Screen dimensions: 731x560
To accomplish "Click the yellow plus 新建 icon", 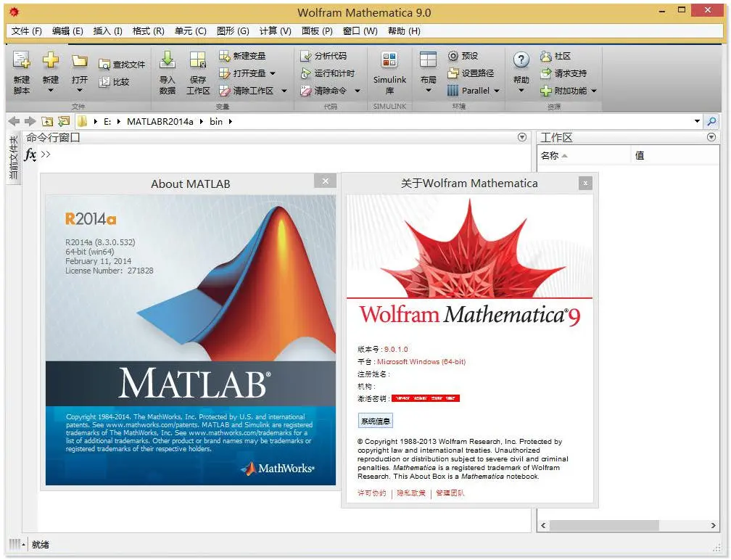I will pos(50,59).
